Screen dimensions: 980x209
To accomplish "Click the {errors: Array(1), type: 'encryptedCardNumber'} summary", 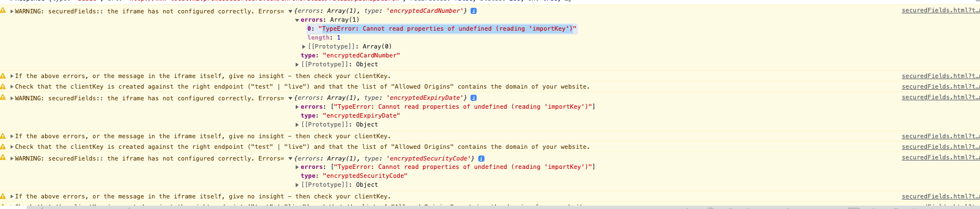I will click(x=381, y=11).
